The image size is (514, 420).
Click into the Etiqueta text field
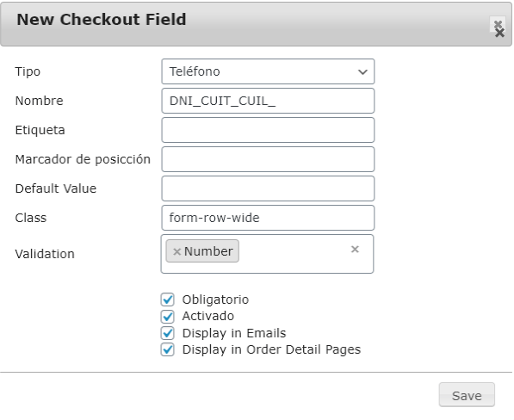point(268,130)
